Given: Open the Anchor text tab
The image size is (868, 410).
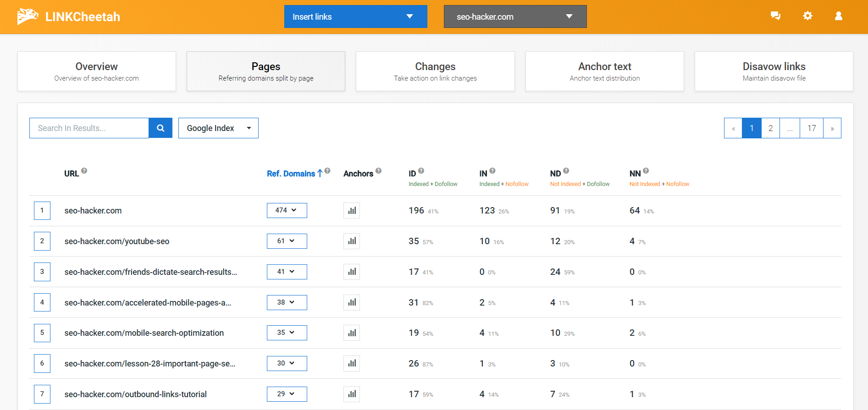Looking at the screenshot, I should (604, 71).
